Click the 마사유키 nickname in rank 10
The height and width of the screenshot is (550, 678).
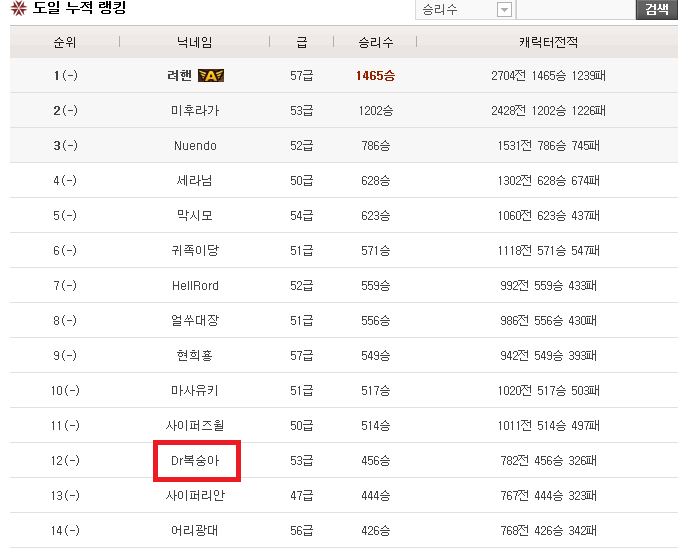pos(194,391)
